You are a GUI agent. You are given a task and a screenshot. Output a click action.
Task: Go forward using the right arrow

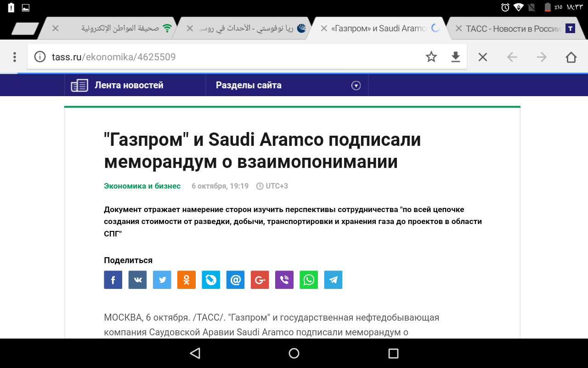tap(542, 57)
